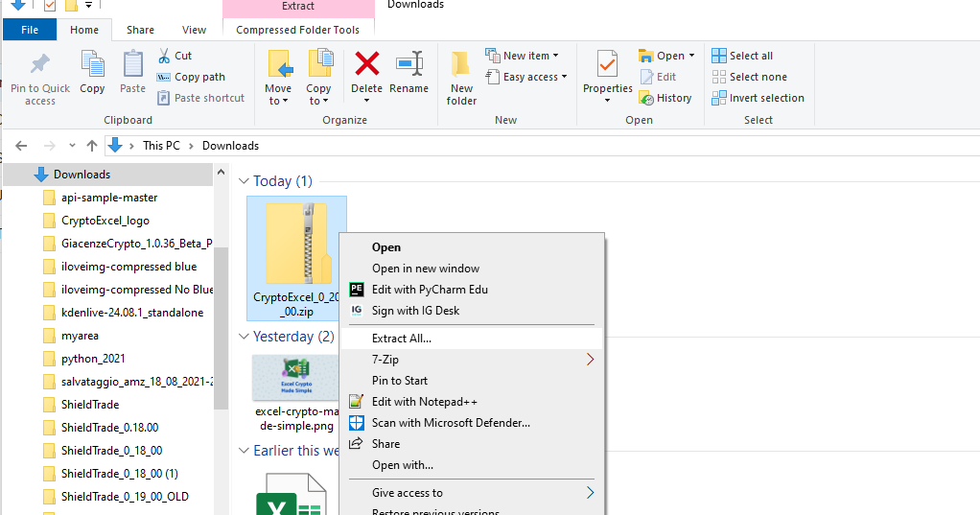The height and width of the screenshot is (515, 980).
Task: Switch to the View ribbon tab
Action: [x=194, y=30]
